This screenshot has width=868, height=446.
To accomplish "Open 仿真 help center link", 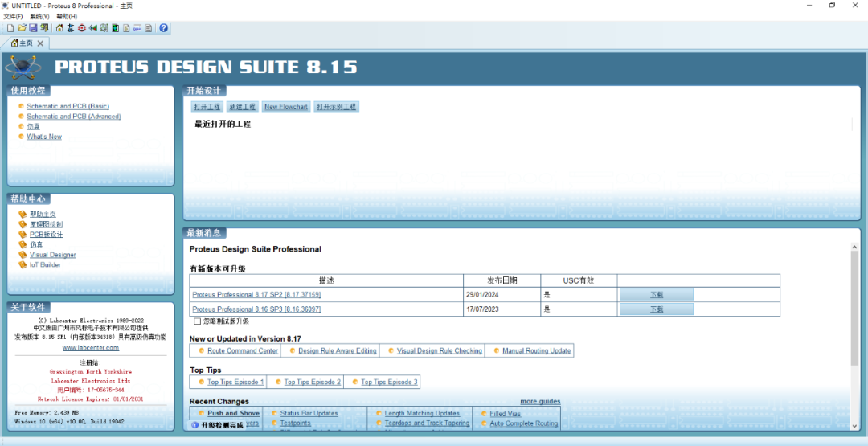I will coord(36,244).
